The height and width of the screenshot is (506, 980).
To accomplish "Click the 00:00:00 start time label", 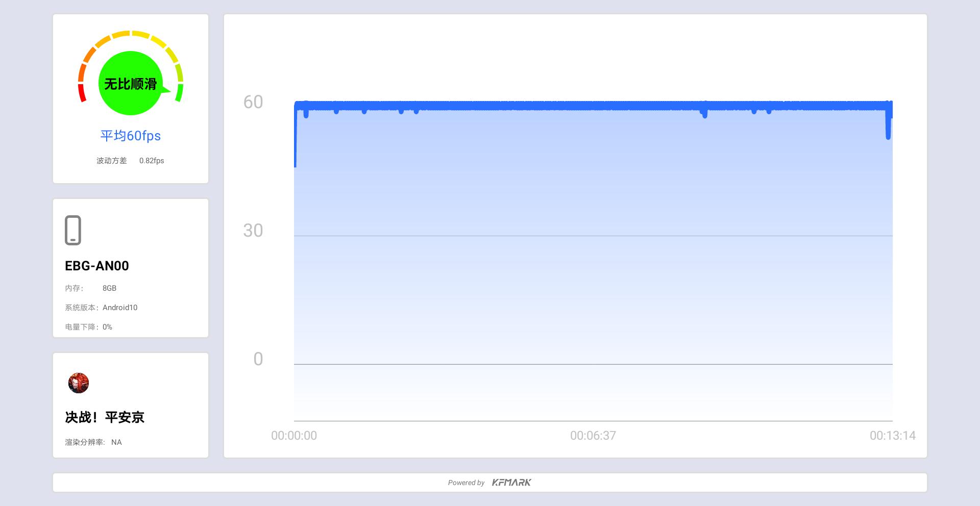I will [x=294, y=436].
